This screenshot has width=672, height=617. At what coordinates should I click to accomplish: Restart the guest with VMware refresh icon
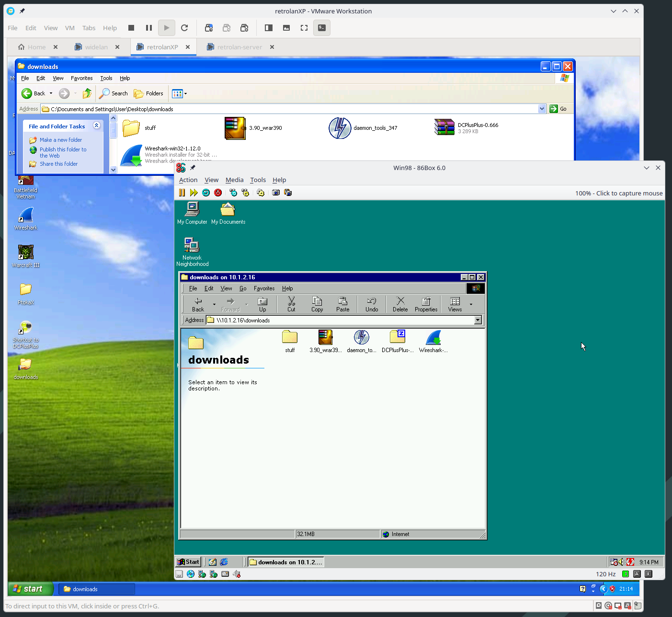pos(184,28)
